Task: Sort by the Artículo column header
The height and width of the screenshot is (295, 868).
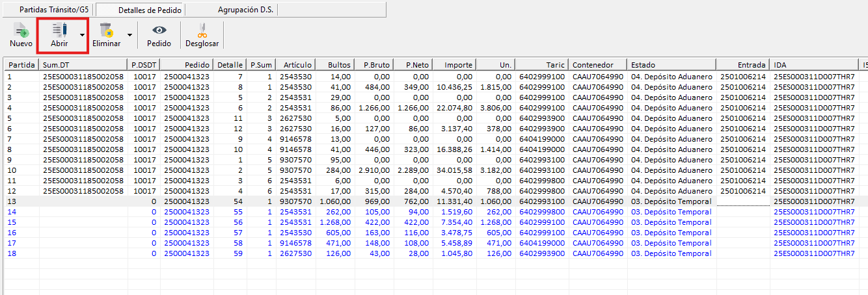Action: (295, 65)
